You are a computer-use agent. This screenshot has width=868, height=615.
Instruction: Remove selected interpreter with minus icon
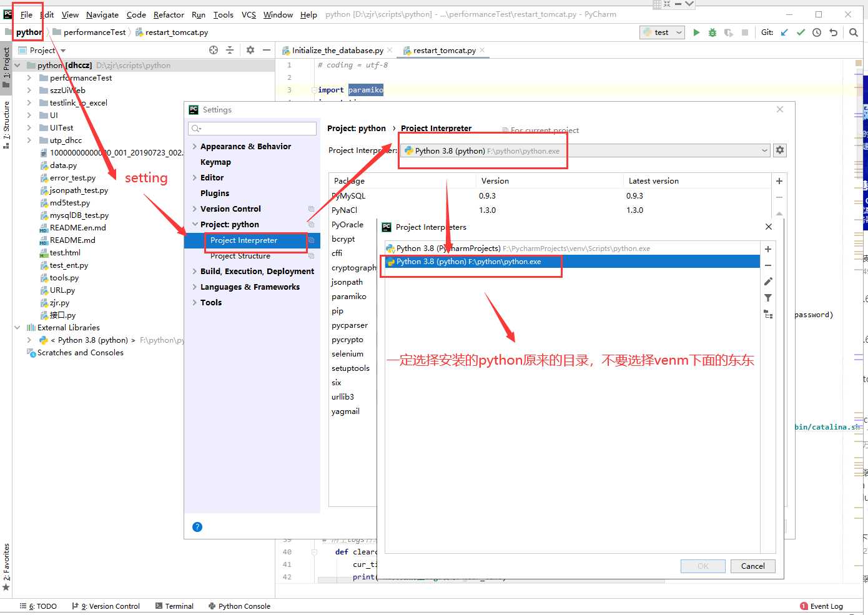click(x=768, y=265)
